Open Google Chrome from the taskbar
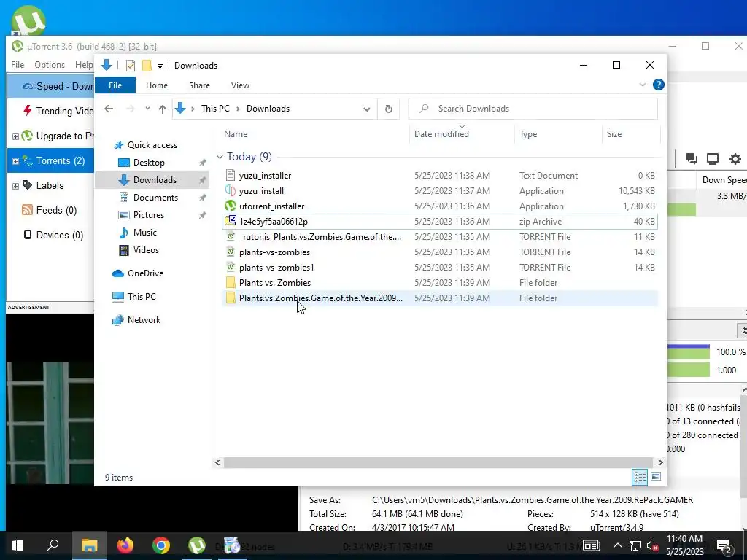The image size is (747, 560). tap(161, 545)
